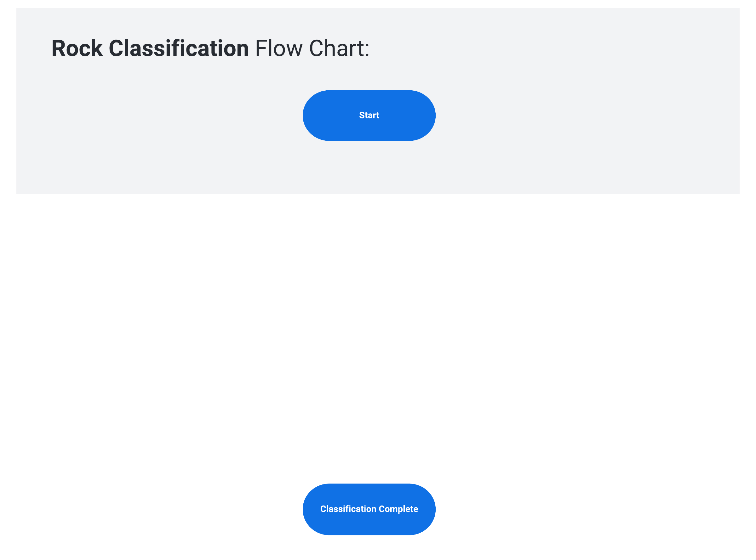This screenshot has width=756, height=560.
Task: Choose the terminal Classification Complete shape
Action: (369, 509)
